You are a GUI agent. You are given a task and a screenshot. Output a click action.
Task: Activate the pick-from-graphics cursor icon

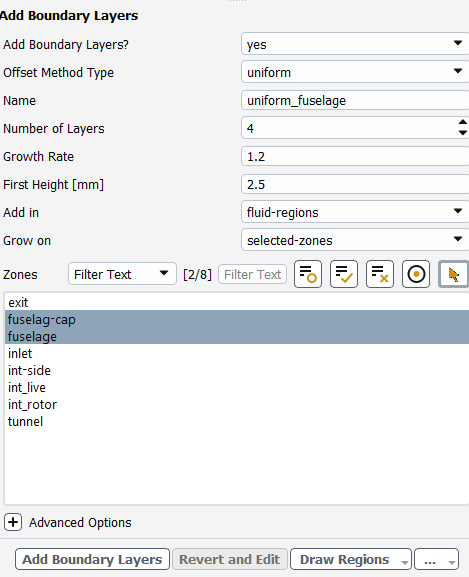point(453,274)
